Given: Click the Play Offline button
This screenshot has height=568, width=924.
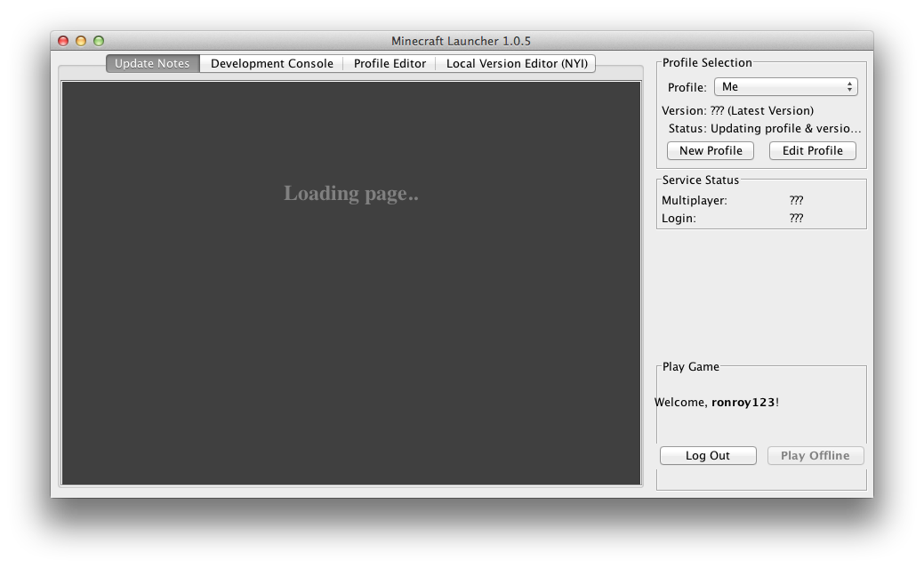Looking at the screenshot, I should pyautogui.click(x=816, y=455).
